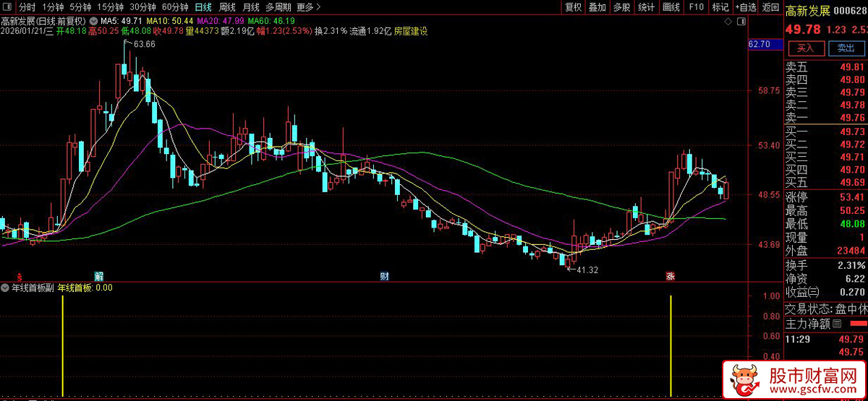The width and height of the screenshot is (868, 401).
Task: Collapse the 年线首板副 indicator panel arrow
Action: [x=6, y=288]
